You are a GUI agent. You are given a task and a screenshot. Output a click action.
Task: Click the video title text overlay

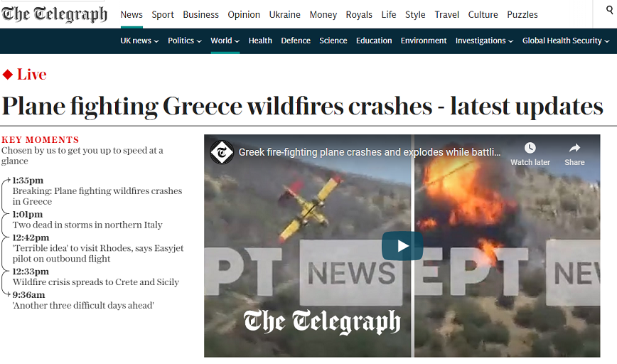click(x=370, y=152)
